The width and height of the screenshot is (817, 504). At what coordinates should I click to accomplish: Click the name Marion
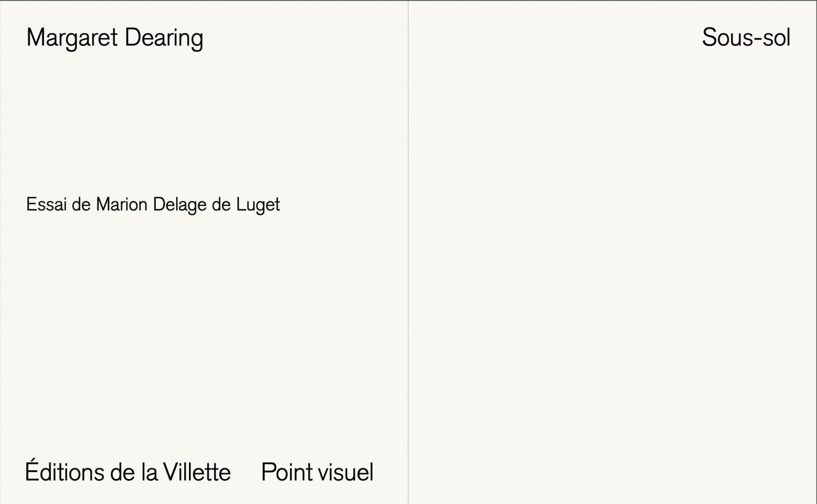point(122,205)
